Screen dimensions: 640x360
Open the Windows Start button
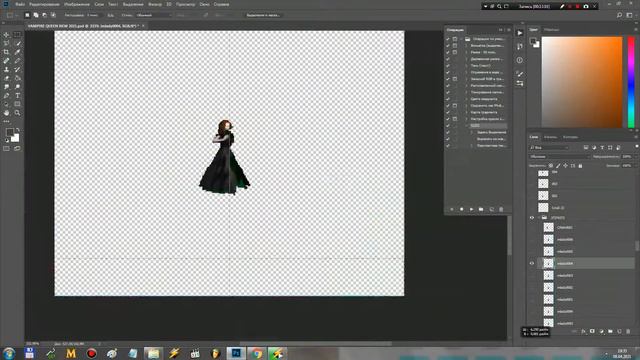pyautogui.click(x=9, y=353)
